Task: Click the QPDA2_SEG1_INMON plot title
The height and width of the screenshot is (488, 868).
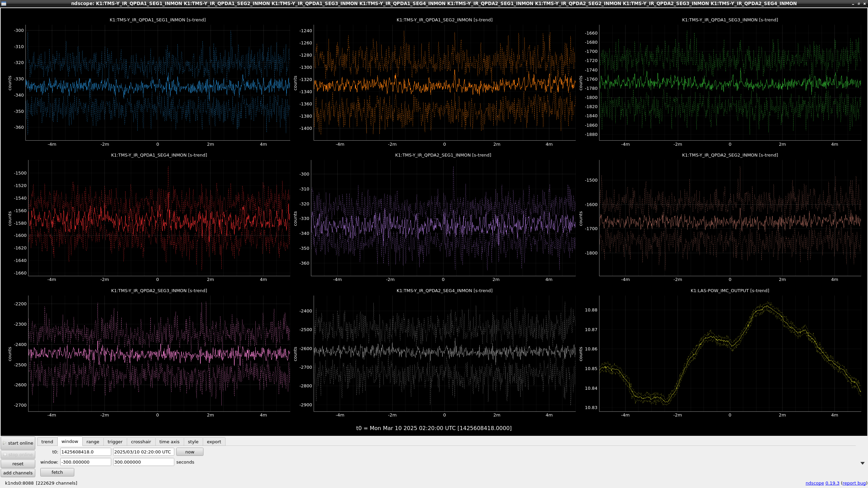Action: point(443,155)
